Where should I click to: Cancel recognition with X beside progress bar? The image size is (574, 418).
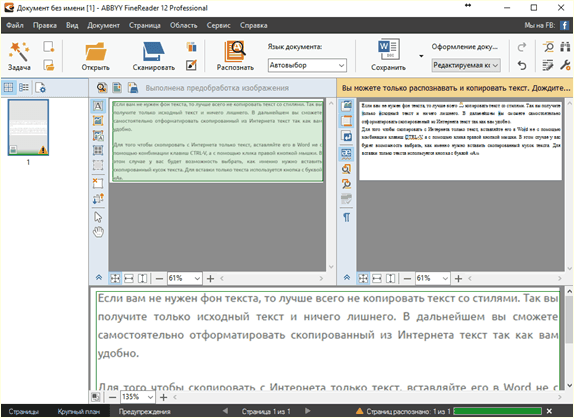[x=549, y=411]
